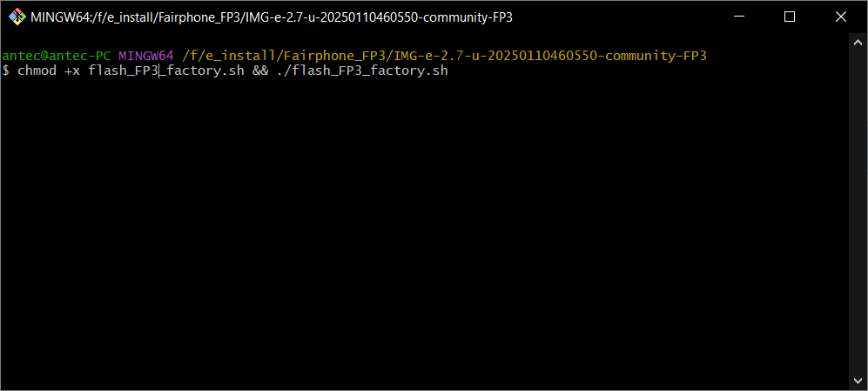
Task: Click the vertical scrollbar on the right edge
Action: point(858,209)
